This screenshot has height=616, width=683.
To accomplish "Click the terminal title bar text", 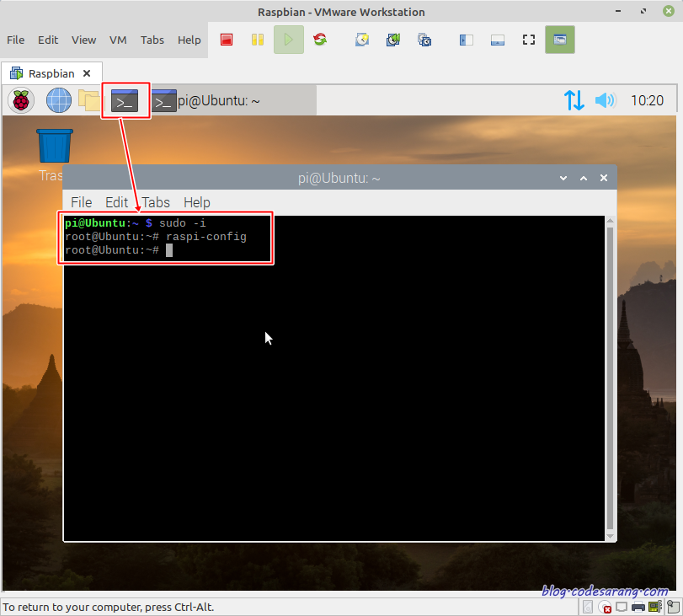I will tap(339, 178).
